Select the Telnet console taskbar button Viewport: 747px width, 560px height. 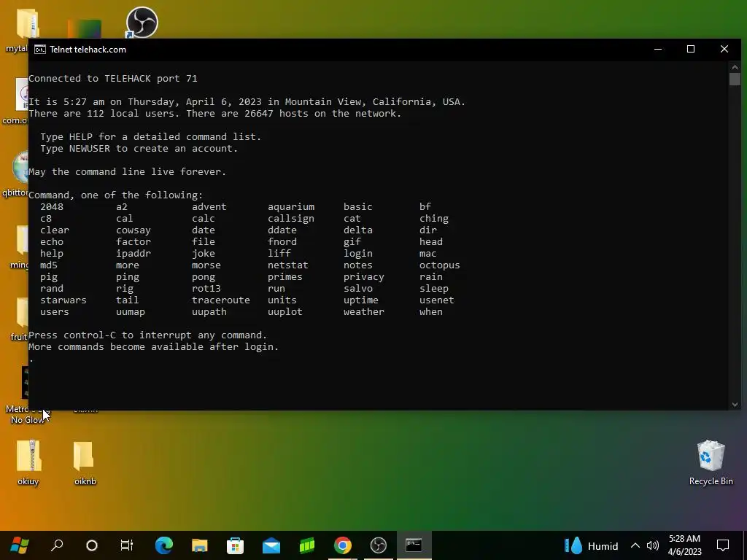coord(414,545)
